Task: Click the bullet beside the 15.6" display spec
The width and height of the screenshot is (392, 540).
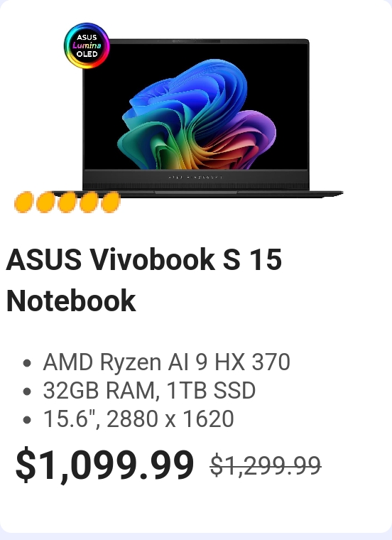Action: [x=27, y=420]
